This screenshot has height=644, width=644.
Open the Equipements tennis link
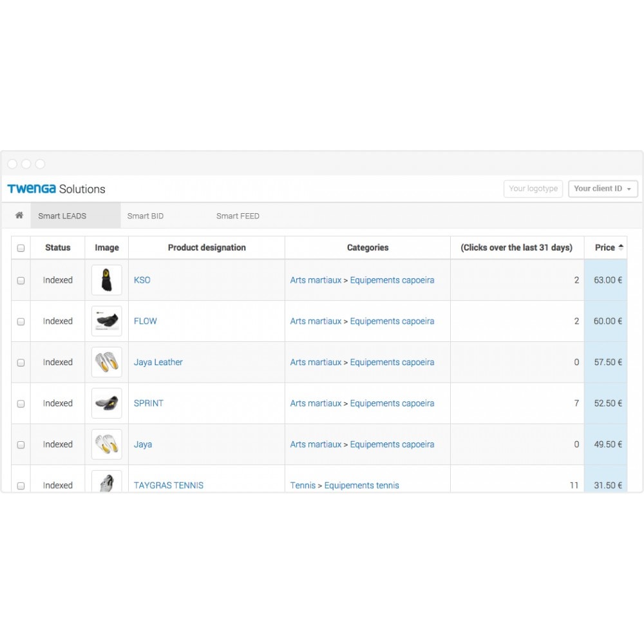pos(362,486)
